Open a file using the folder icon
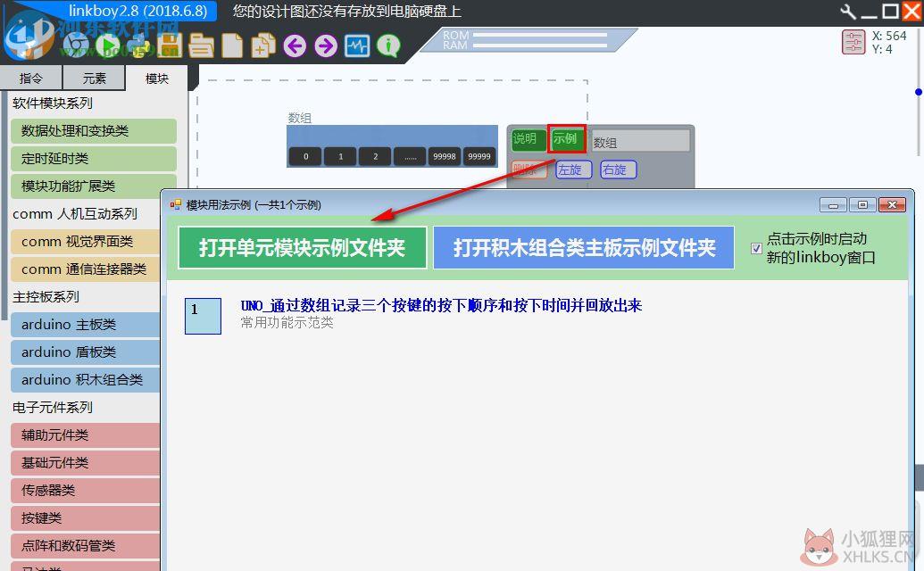 (x=201, y=46)
